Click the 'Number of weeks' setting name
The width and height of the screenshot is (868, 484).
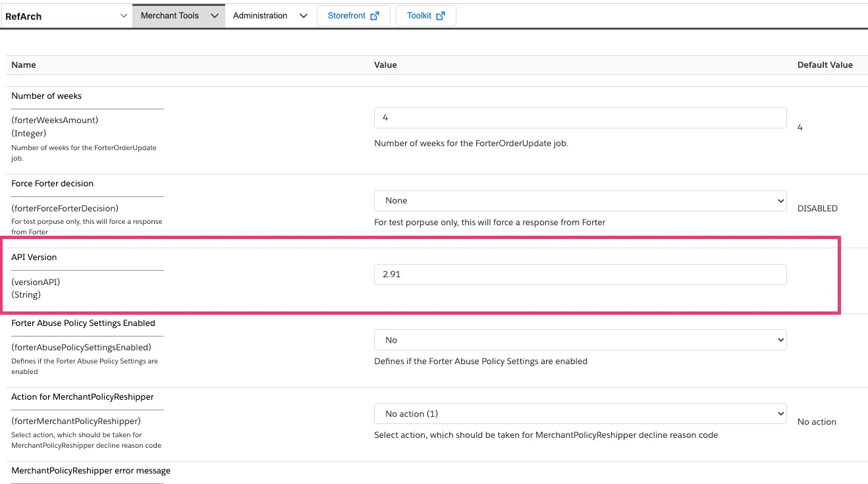[47, 95]
